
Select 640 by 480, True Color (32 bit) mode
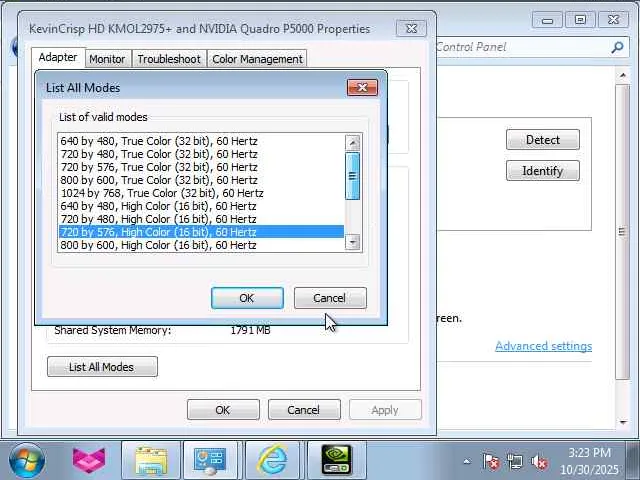201,141
